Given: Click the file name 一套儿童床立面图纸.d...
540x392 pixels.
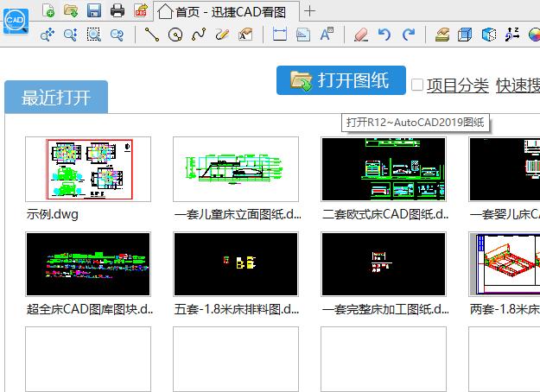Looking at the screenshot, I should pos(238,214).
